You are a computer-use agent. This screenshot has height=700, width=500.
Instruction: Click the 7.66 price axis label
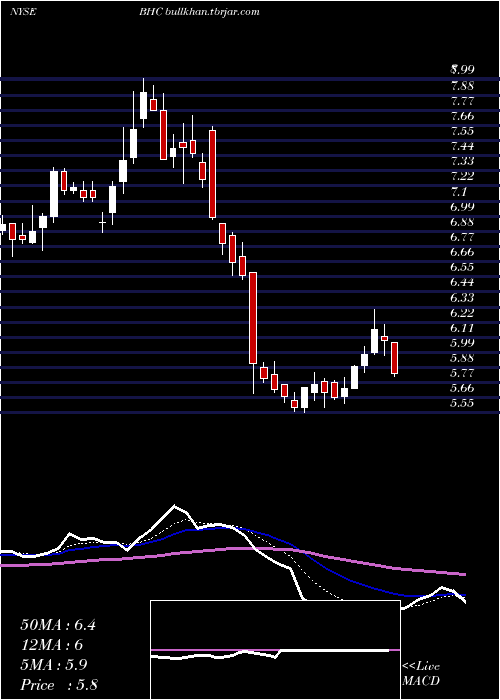462,115
